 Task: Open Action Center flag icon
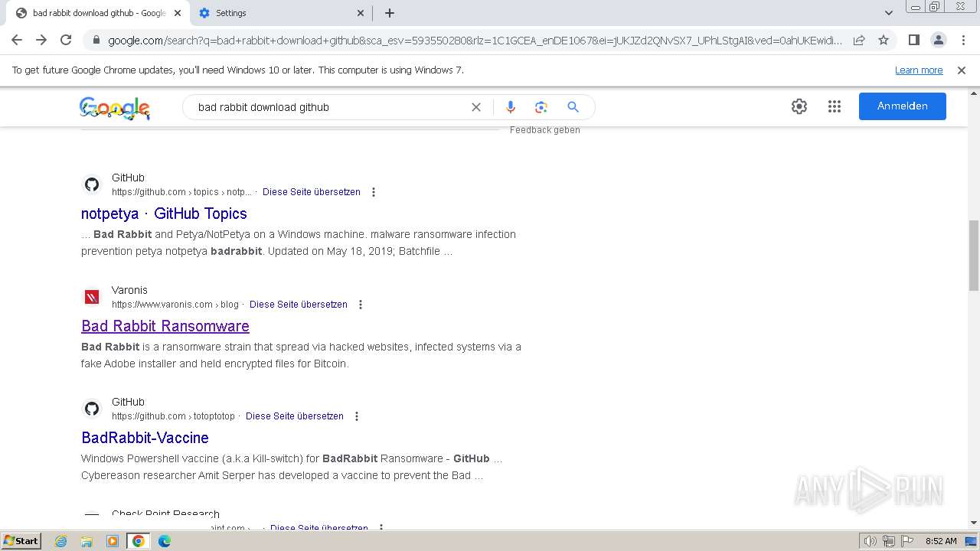[907, 541]
